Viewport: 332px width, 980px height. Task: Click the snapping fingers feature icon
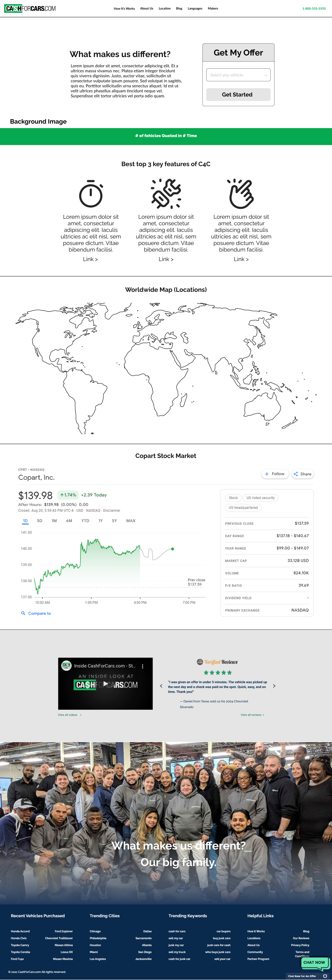pyautogui.click(x=241, y=194)
